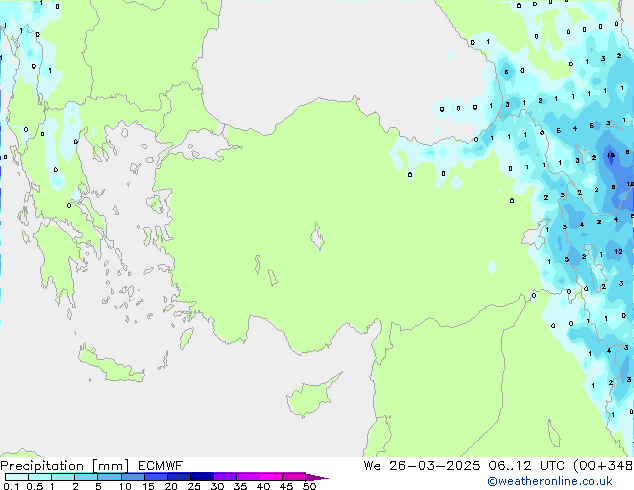Click the "30" legend scale label
The width and height of the screenshot is (634, 490).
pos(217,486)
